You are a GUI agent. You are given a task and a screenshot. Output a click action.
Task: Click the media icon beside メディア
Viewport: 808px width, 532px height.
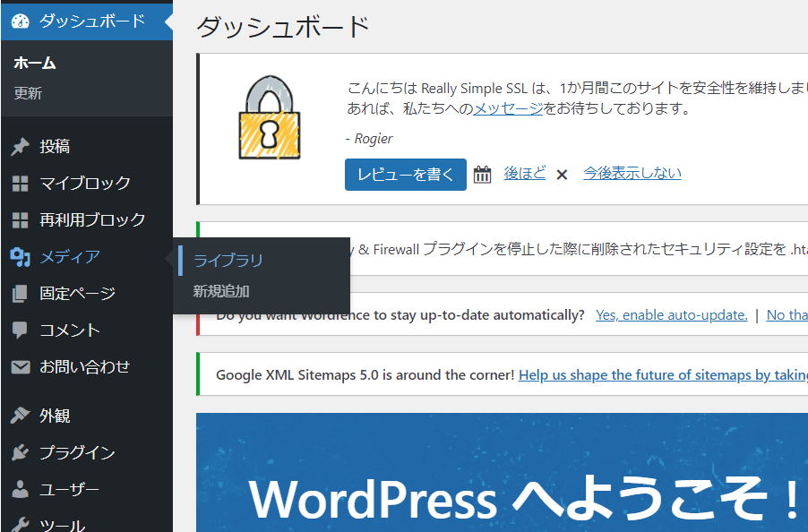(21, 257)
